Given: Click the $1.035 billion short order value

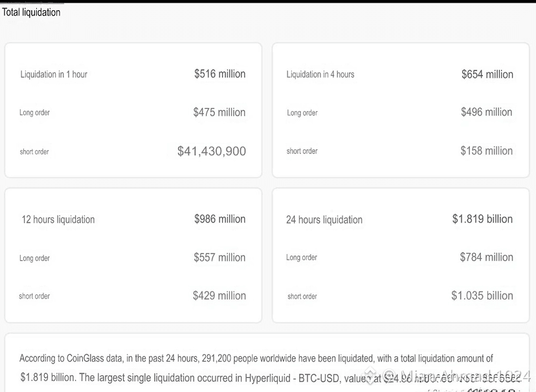Looking at the screenshot, I should click(x=482, y=296).
